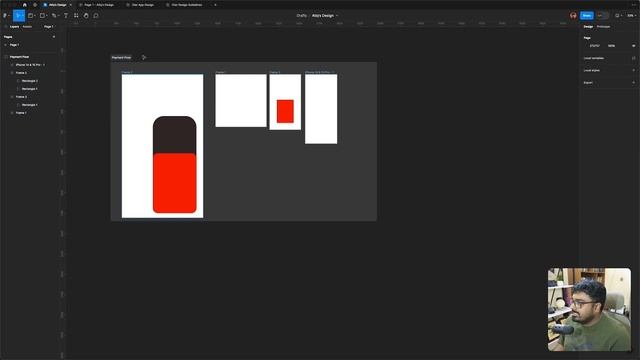The image size is (640, 360).
Task: Click the page background hex value field
Action: point(596,46)
